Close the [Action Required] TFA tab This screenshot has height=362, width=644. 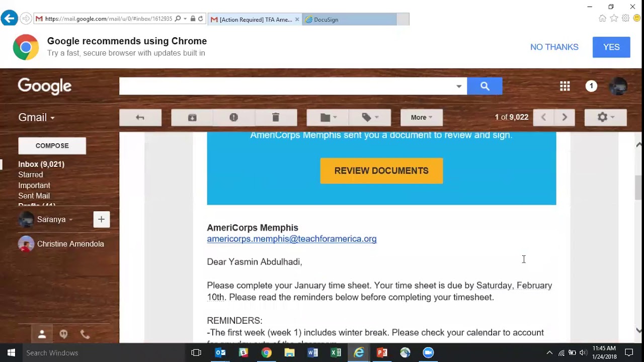point(297,20)
